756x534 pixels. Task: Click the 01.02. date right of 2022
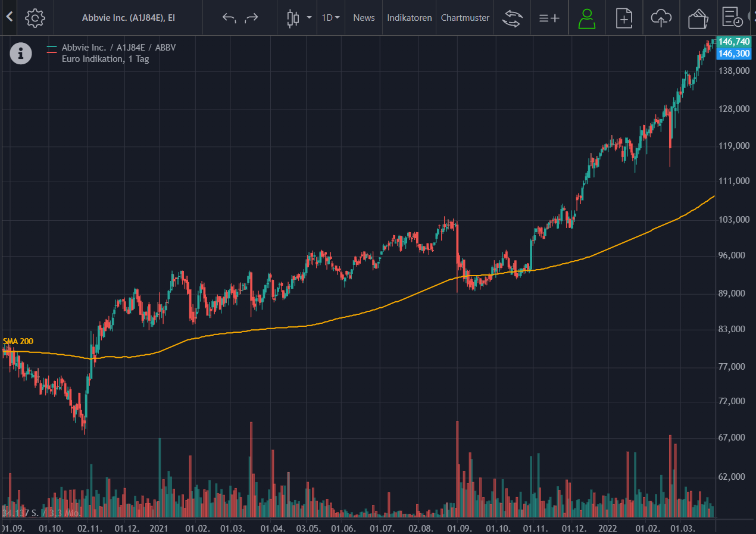[648, 528]
